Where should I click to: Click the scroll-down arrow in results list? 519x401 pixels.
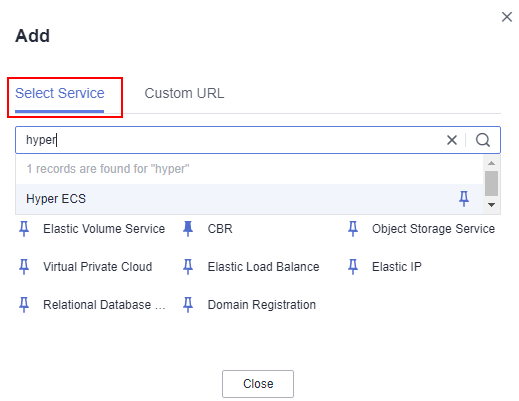click(491, 205)
